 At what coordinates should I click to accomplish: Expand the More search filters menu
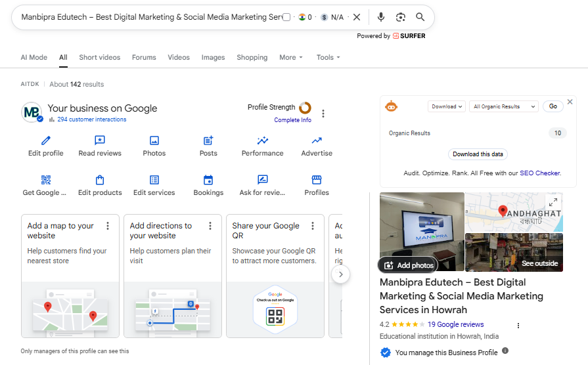pos(290,57)
